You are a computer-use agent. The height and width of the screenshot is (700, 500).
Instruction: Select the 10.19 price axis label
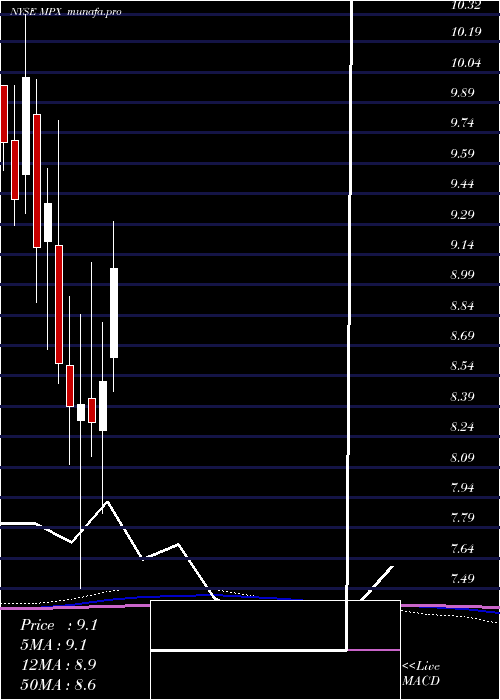tap(467, 32)
